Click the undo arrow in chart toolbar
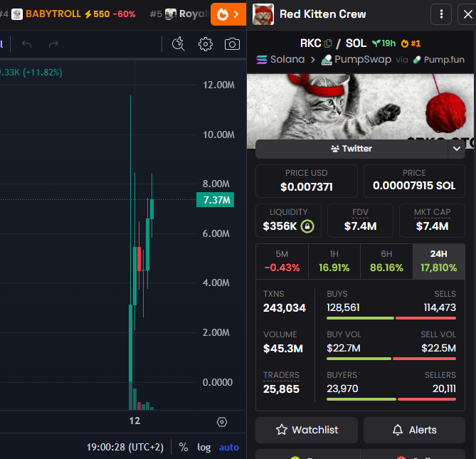The height and width of the screenshot is (459, 476). tap(27, 44)
